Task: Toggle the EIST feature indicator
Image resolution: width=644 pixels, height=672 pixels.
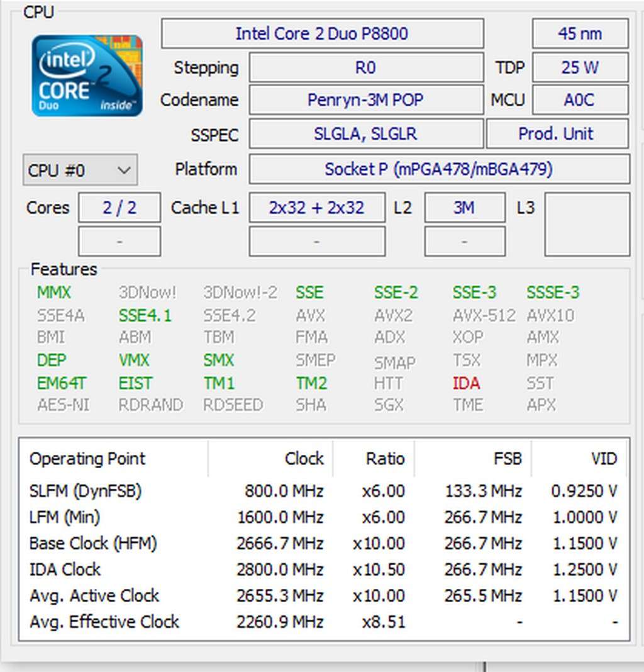Action: [x=134, y=383]
